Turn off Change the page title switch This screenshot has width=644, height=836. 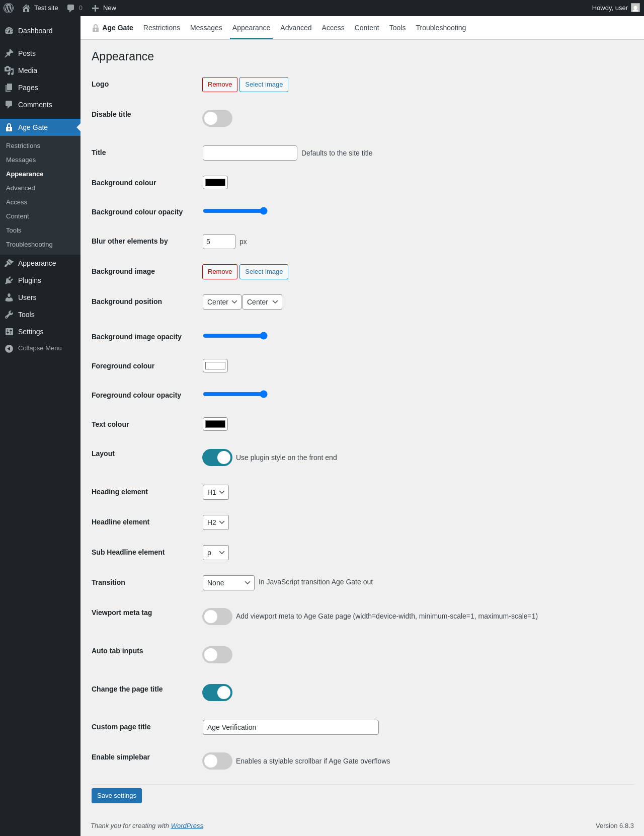(217, 693)
